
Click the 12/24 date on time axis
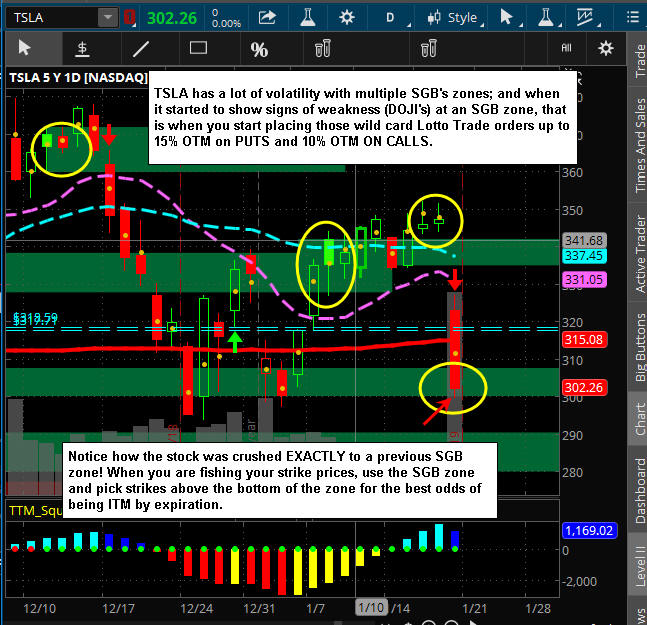pos(196,608)
